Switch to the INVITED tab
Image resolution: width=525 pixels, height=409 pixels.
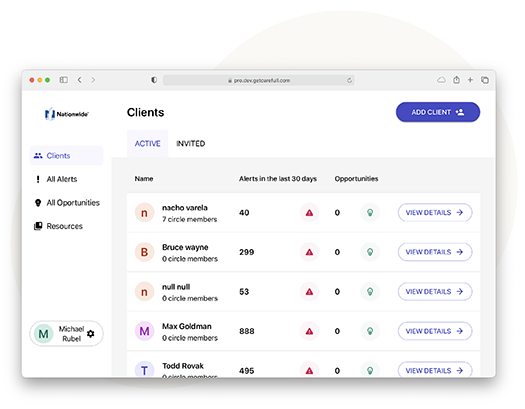pos(191,144)
